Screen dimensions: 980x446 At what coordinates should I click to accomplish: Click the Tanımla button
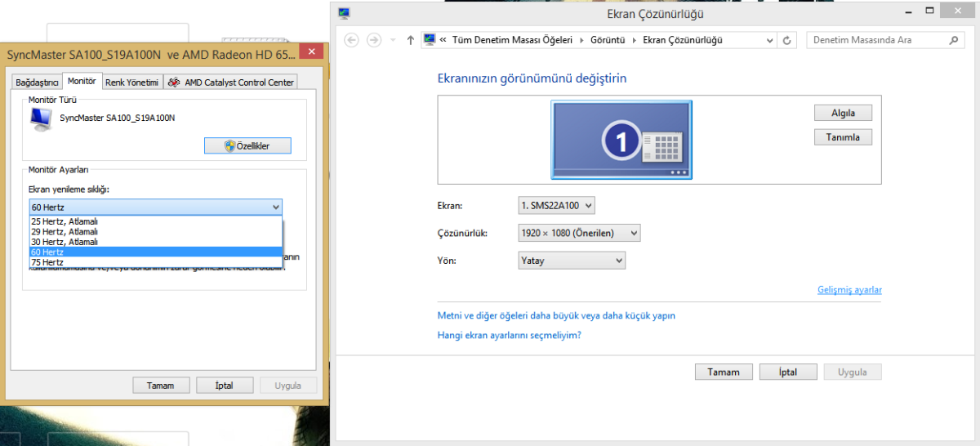(x=843, y=137)
